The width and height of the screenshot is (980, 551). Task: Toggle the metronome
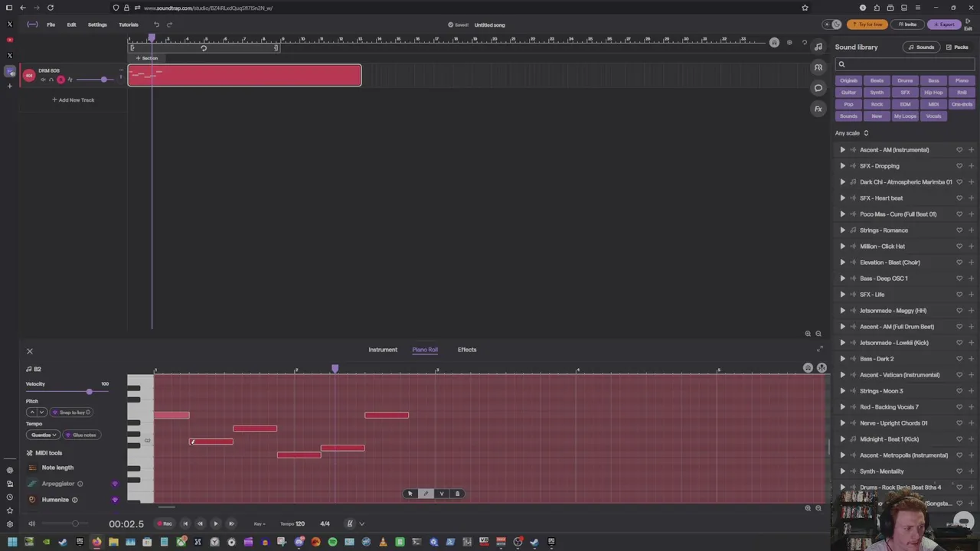point(350,524)
